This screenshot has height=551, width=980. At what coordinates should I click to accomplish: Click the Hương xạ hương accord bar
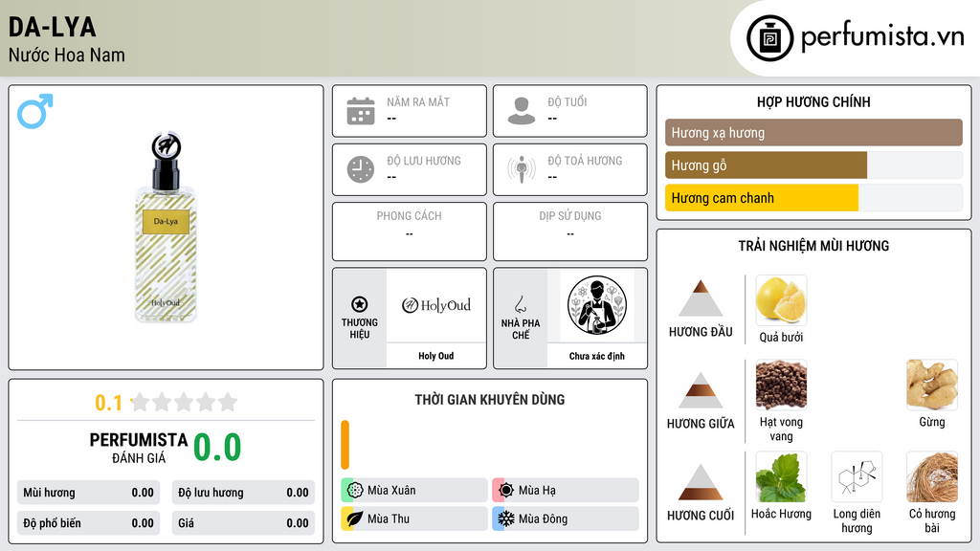pos(813,132)
